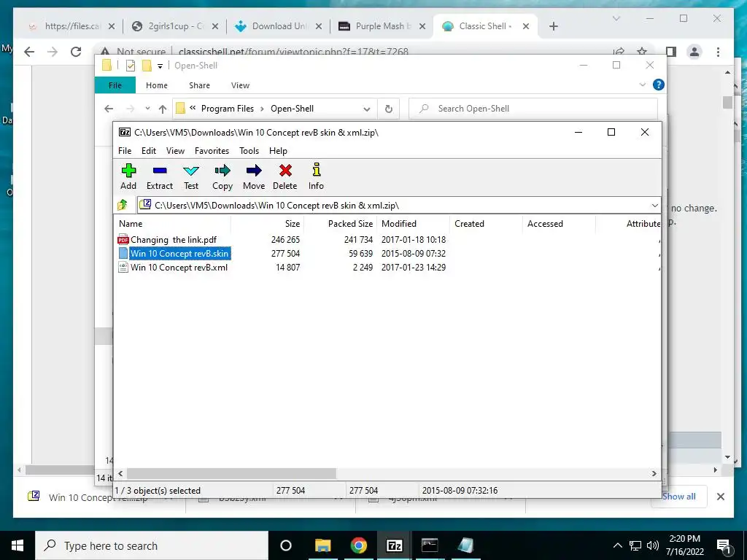Extract files using the Extract toolbar icon
Viewport: 747px width, 560px height.
tap(160, 176)
